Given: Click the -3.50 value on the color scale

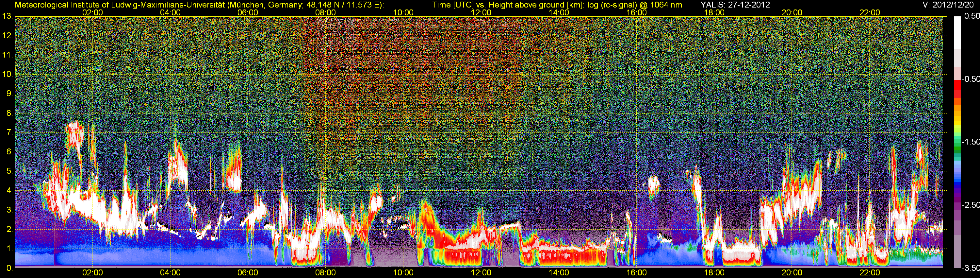Looking at the screenshot, I should 971,268.
